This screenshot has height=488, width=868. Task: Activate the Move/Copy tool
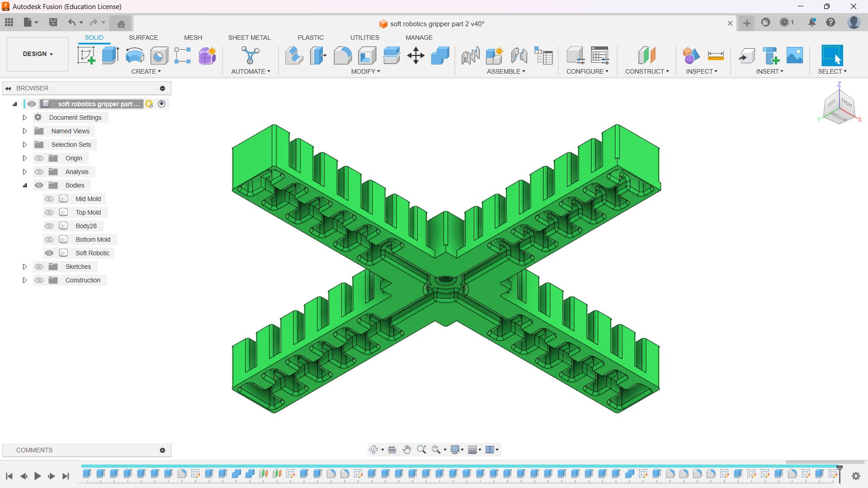(415, 56)
